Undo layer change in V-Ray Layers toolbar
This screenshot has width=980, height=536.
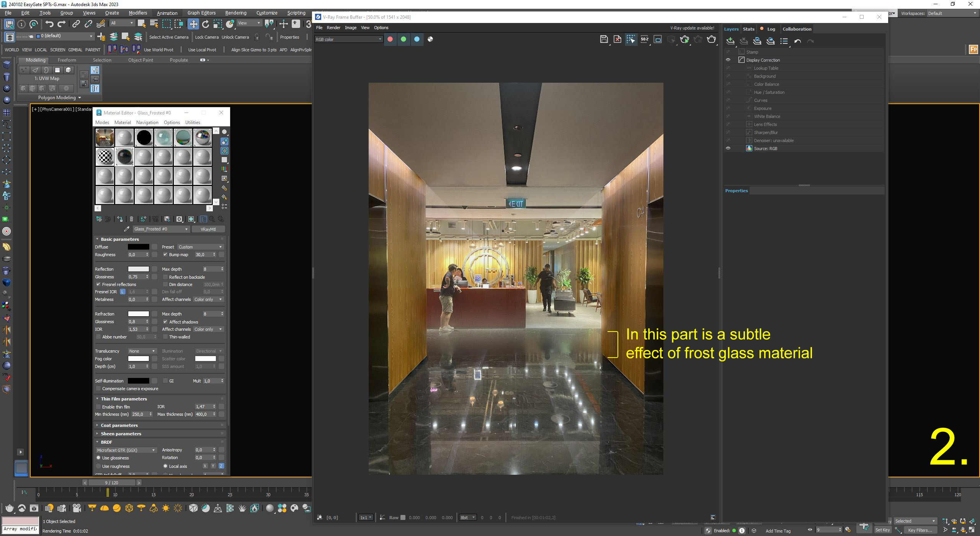click(x=797, y=41)
